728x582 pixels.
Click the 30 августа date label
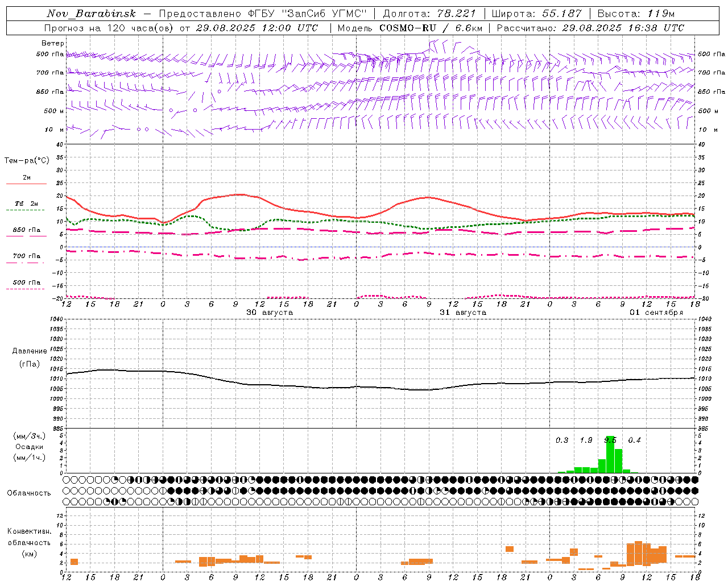point(270,313)
